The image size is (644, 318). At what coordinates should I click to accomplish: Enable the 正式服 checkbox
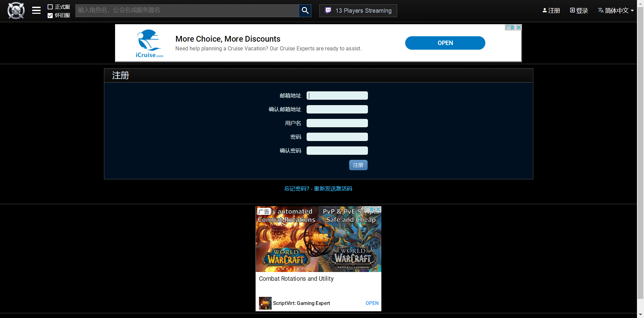coord(50,7)
